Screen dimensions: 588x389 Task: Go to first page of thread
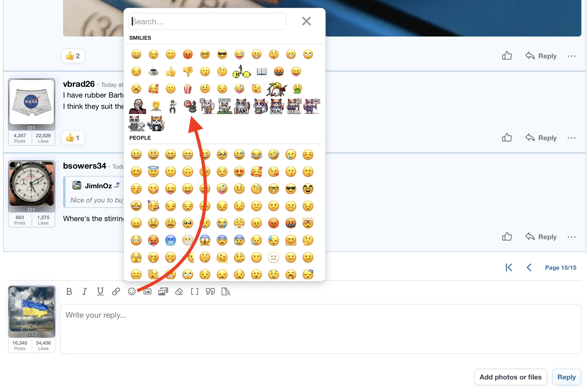[508, 268]
